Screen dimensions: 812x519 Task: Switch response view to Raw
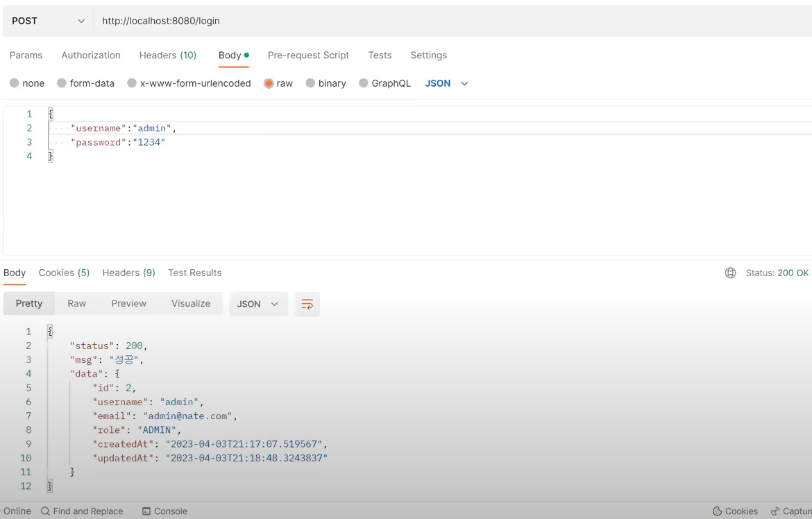point(76,303)
